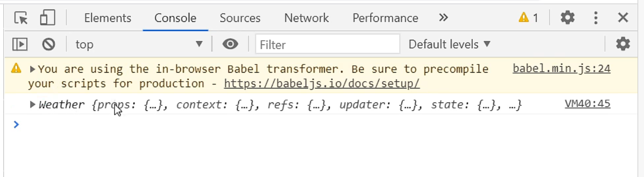Open the three-dot customize DevTools menu
The image size is (644, 177).
tap(595, 18)
